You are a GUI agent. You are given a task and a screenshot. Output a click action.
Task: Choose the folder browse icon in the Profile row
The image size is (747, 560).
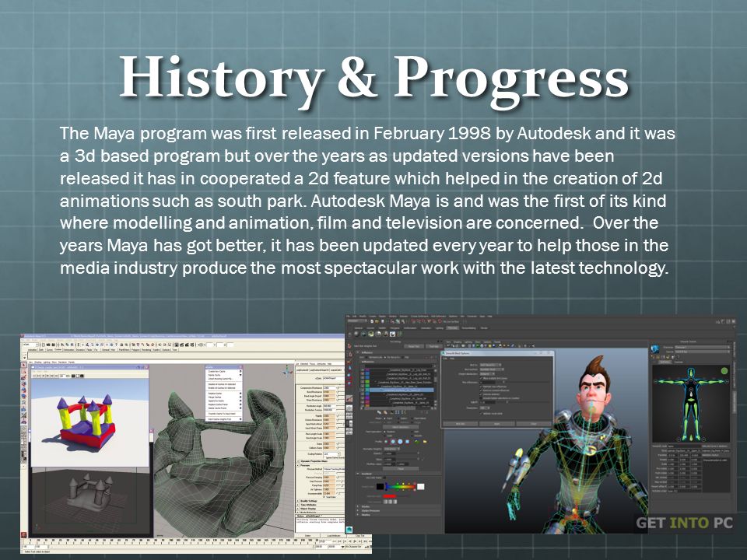pos(425,442)
